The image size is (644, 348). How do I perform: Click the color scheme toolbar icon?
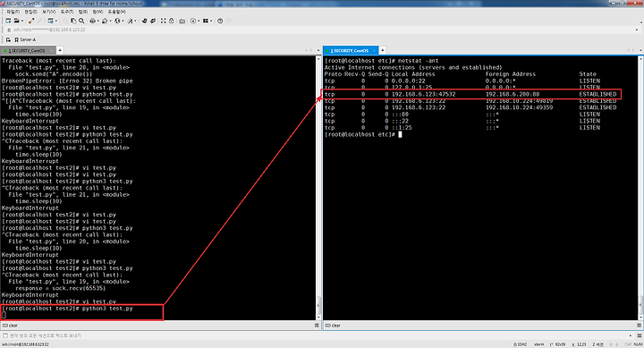pyautogui.click(x=105, y=21)
